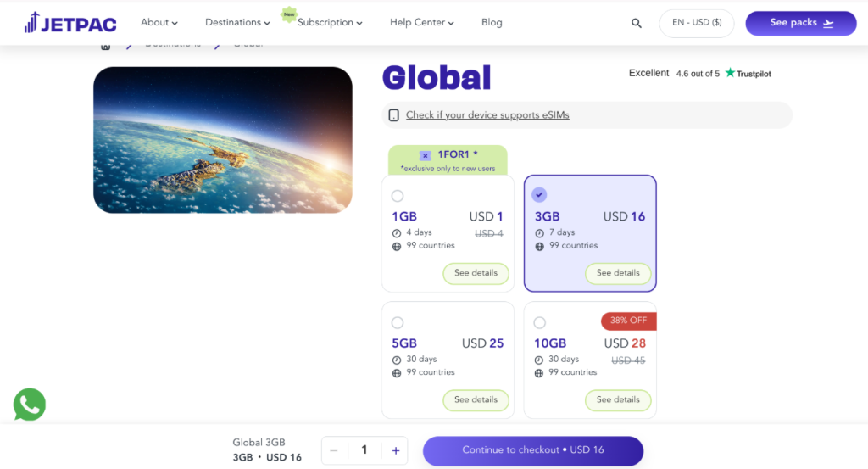This screenshot has width=868, height=469.
Task: Expand the Destinations dropdown
Action: coord(237,23)
